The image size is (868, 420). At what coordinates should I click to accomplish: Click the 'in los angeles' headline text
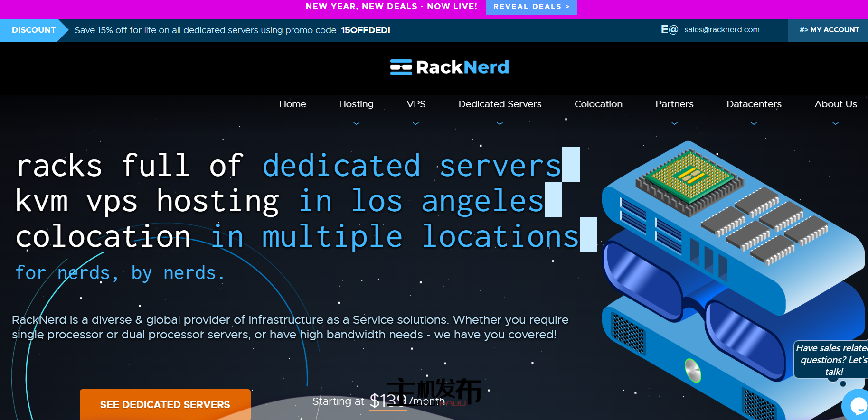click(x=421, y=201)
